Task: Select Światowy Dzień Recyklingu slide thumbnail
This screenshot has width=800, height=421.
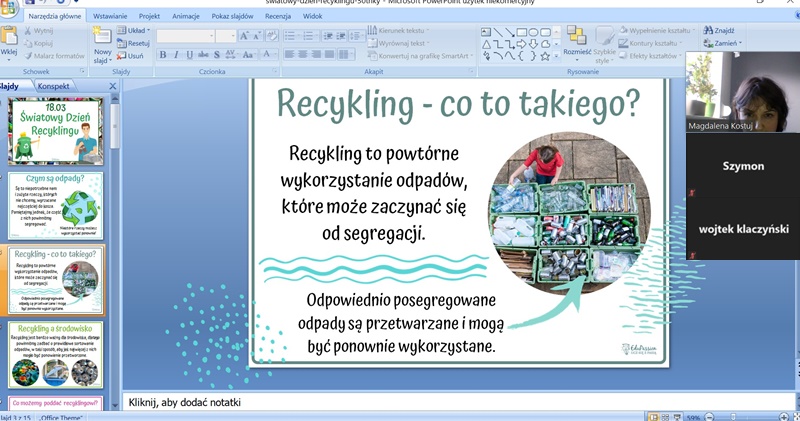Action: click(56, 131)
